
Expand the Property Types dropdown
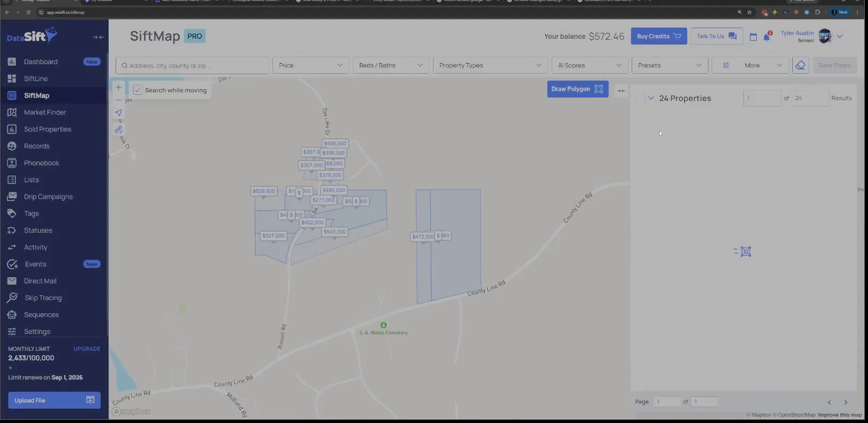[x=490, y=65]
